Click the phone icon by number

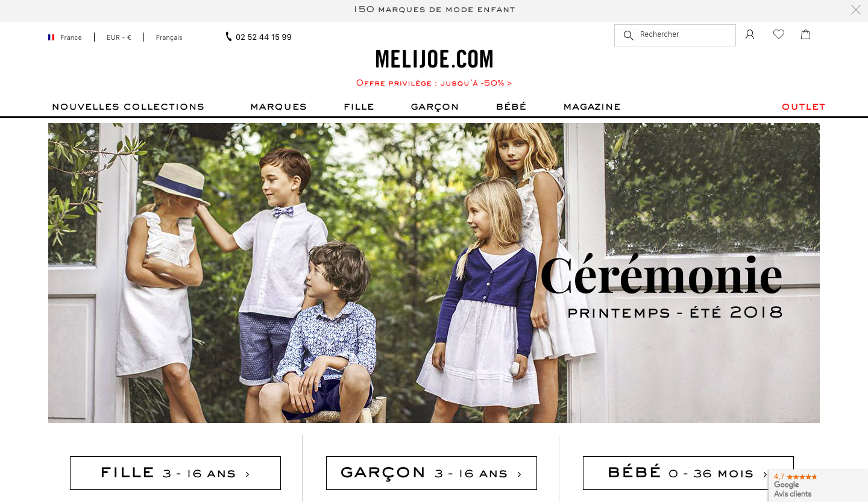(228, 37)
